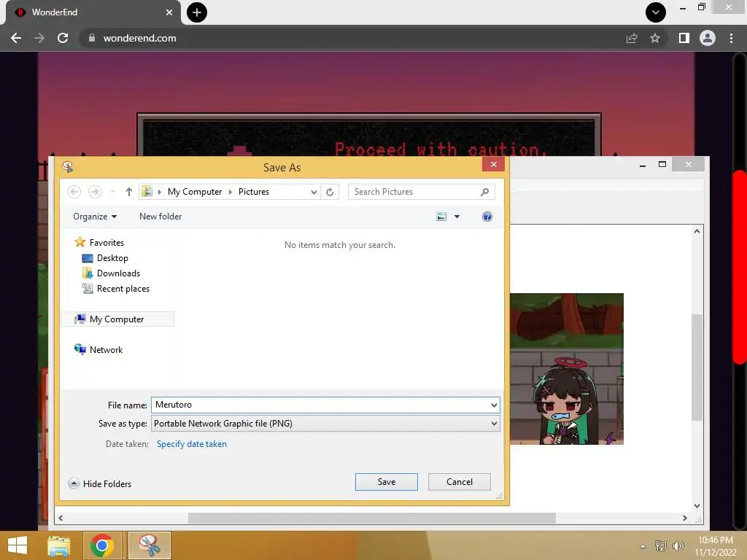Click the Save button

click(387, 482)
